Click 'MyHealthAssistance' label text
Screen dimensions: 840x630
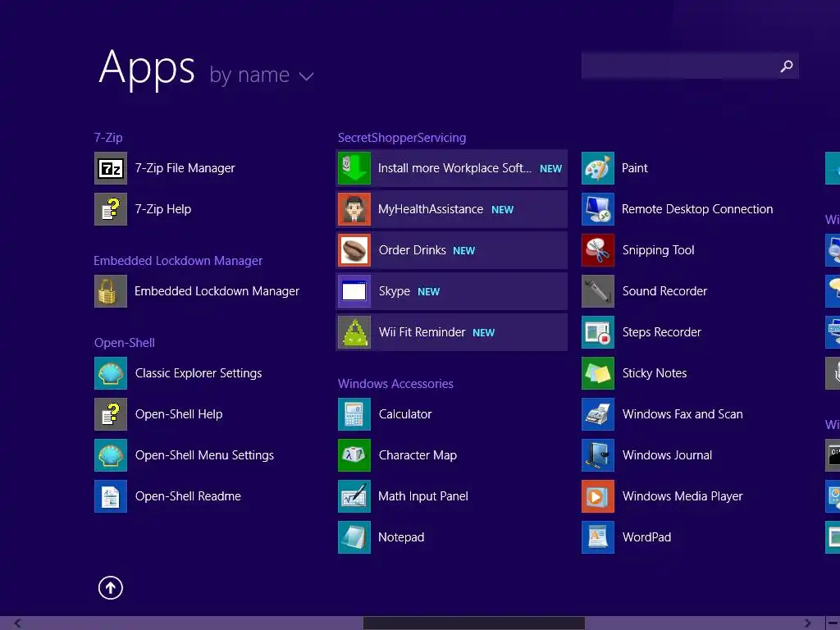430,209
